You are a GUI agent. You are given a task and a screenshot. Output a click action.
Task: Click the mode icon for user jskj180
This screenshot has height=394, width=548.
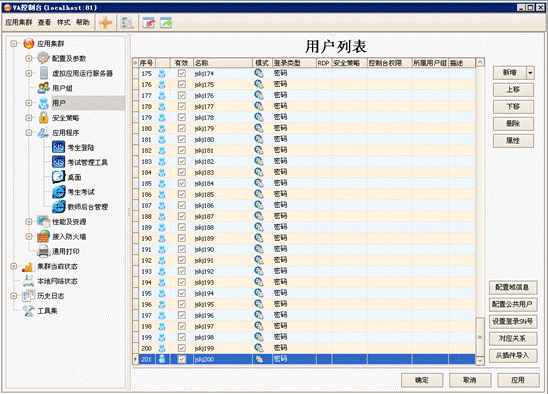[x=259, y=139]
